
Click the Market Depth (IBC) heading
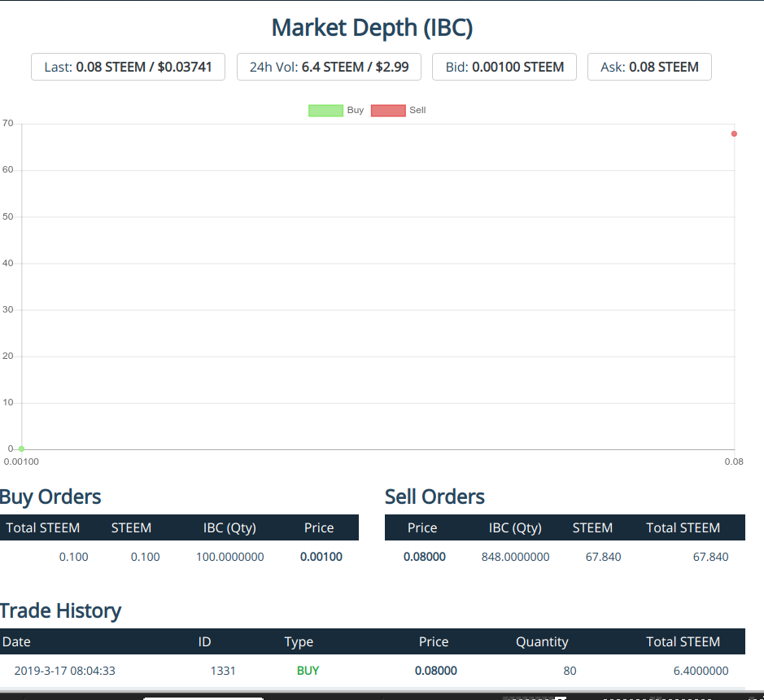click(373, 28)
